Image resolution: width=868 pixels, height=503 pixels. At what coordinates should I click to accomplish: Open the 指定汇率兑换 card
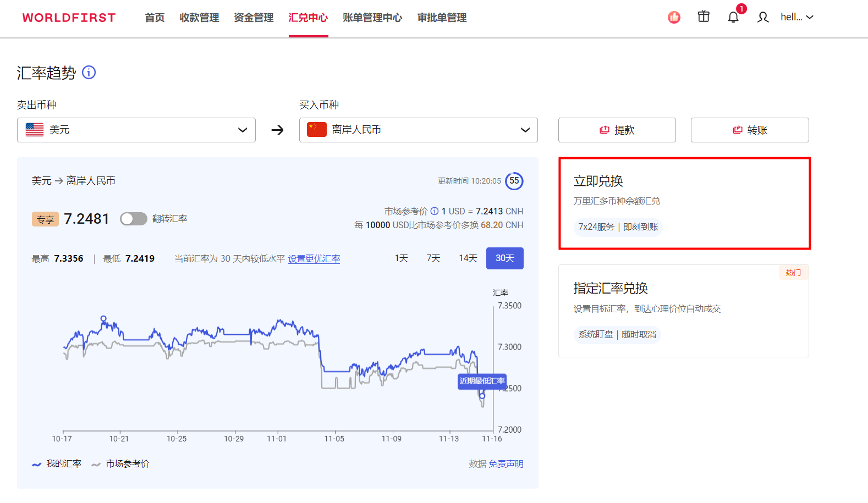click(x=683, y=311)
